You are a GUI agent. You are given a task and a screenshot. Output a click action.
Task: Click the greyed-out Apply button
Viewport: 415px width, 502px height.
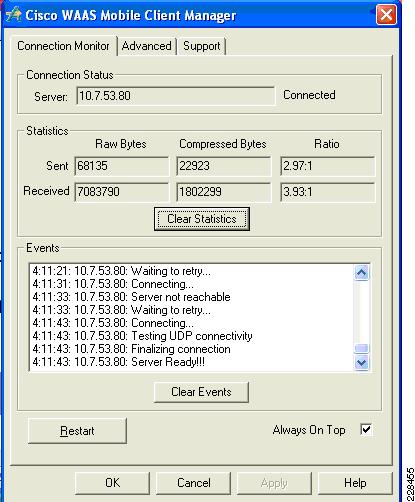coord(274,483)
